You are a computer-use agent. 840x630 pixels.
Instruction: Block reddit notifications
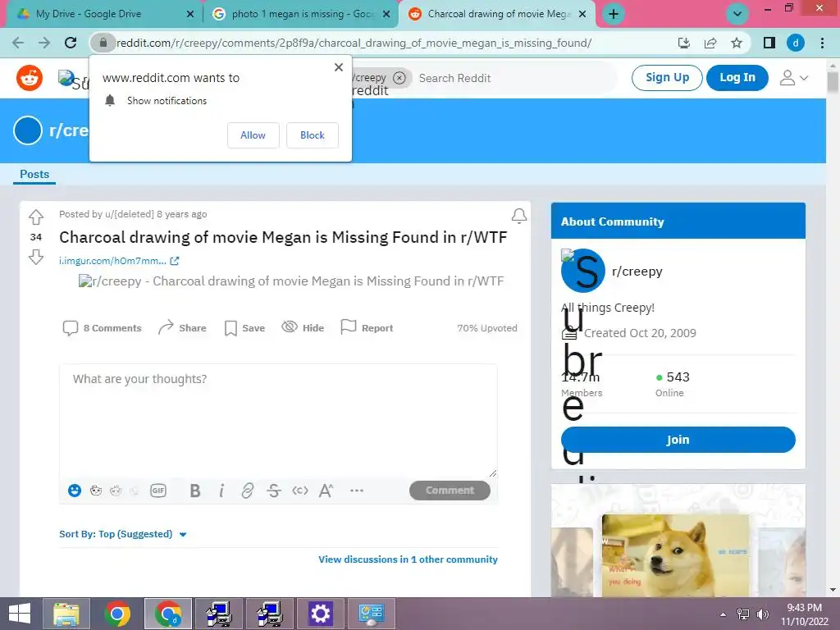(x=313, y=135)
